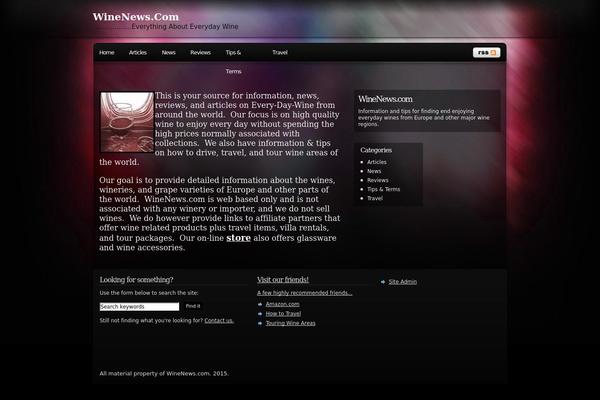Open the Home menu item

107,52
